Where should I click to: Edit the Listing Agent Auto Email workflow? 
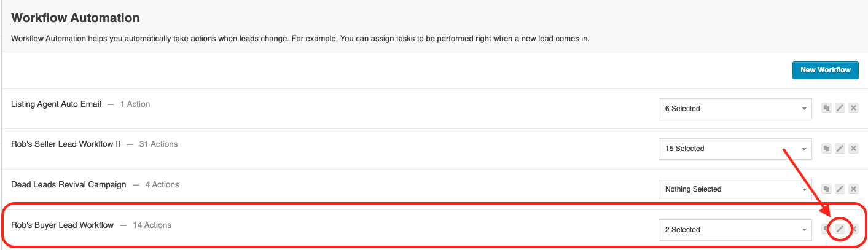(x=840, y=108)
